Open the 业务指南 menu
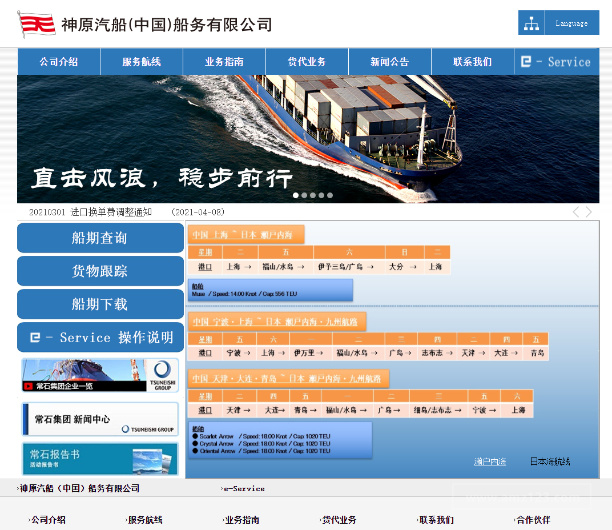The width and height of the screenshot is (612, 530). (224, 62)
